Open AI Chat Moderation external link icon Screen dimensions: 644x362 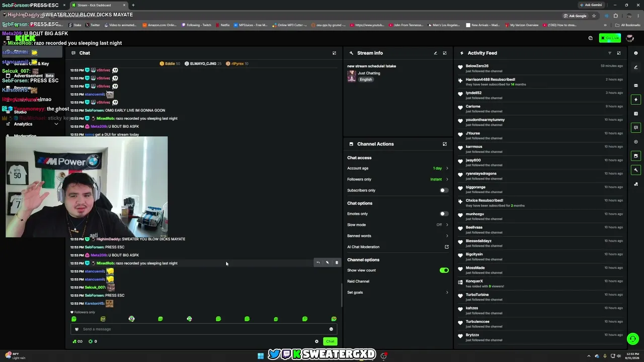446,247
